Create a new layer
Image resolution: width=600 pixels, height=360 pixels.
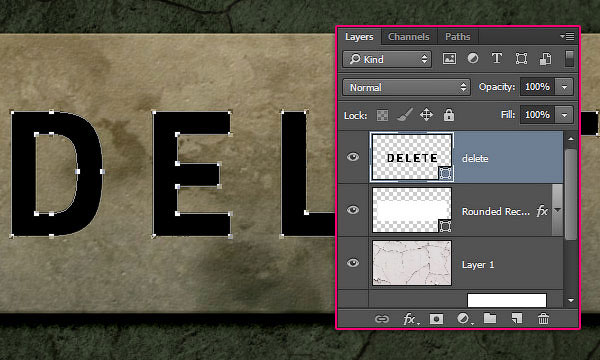[x=517, y=318]
